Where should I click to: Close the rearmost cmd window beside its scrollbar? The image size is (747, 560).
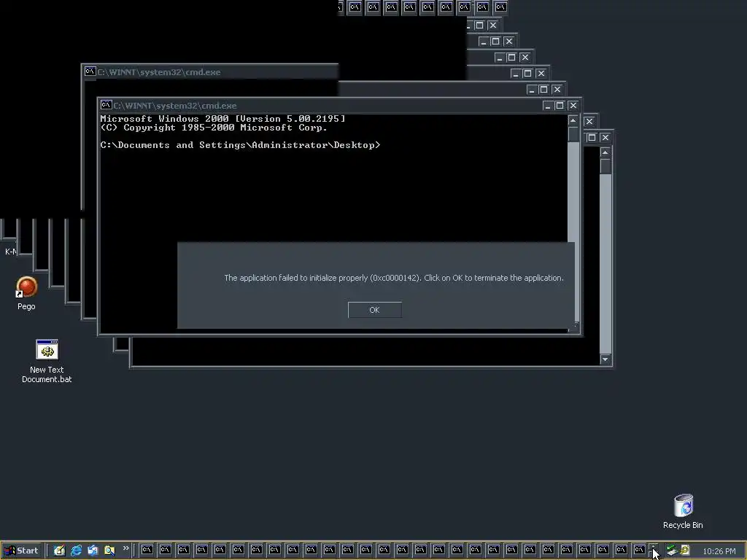[605, 138]
